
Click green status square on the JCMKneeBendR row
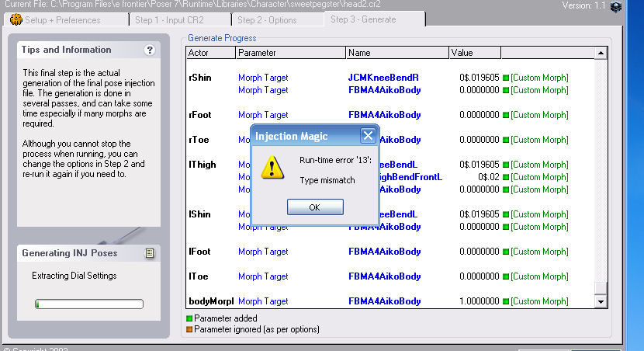(x=505, y=78)
